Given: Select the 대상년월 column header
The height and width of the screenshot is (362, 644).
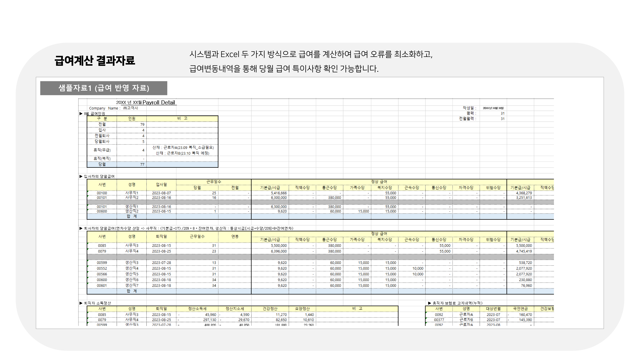Looking at the screenshot, I should point(493,309).
